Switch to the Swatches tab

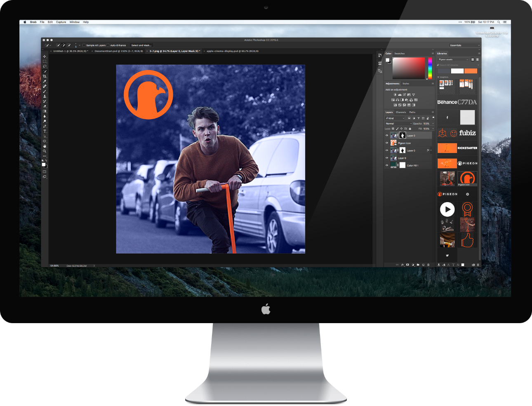pyautogui.click(x=400, y=54)
